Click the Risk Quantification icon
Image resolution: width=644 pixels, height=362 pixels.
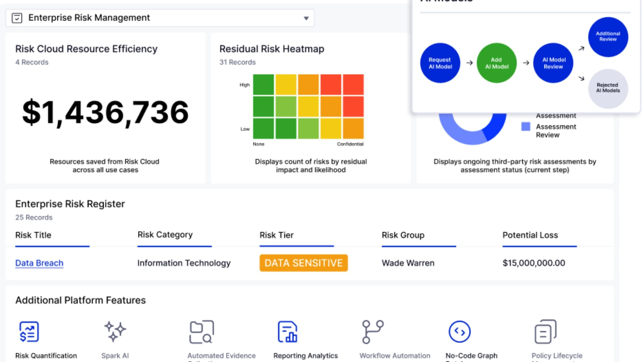coord(29,332)
